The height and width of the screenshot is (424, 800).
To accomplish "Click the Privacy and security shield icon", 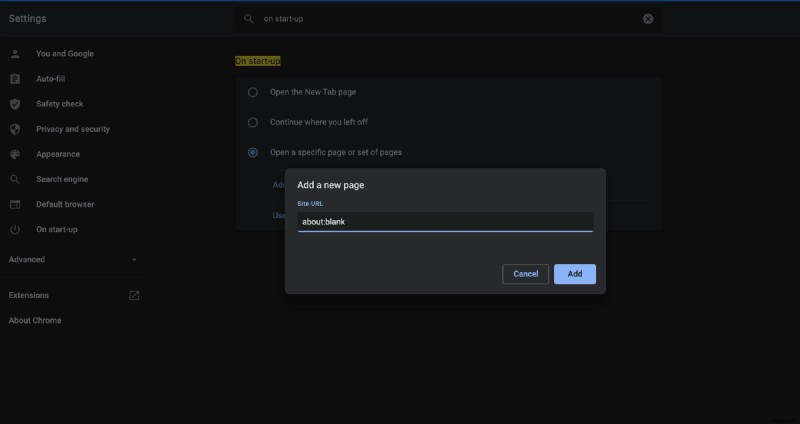I will [15, 129].
